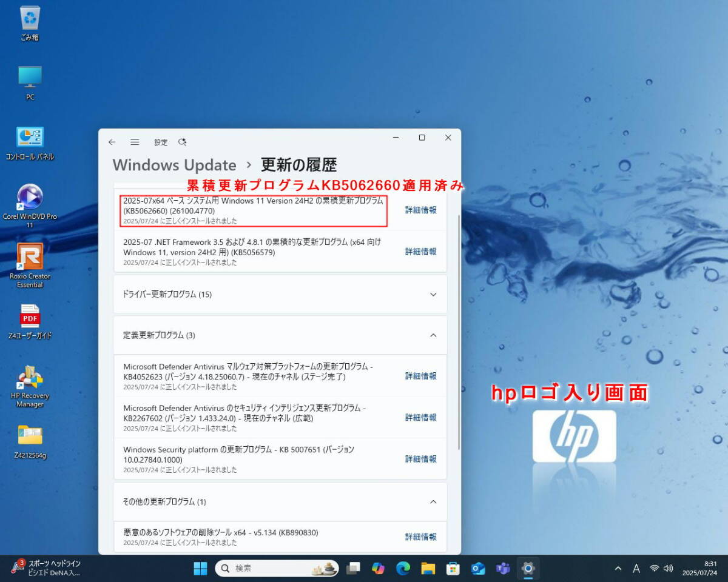Click the taskbar search box

277,568
